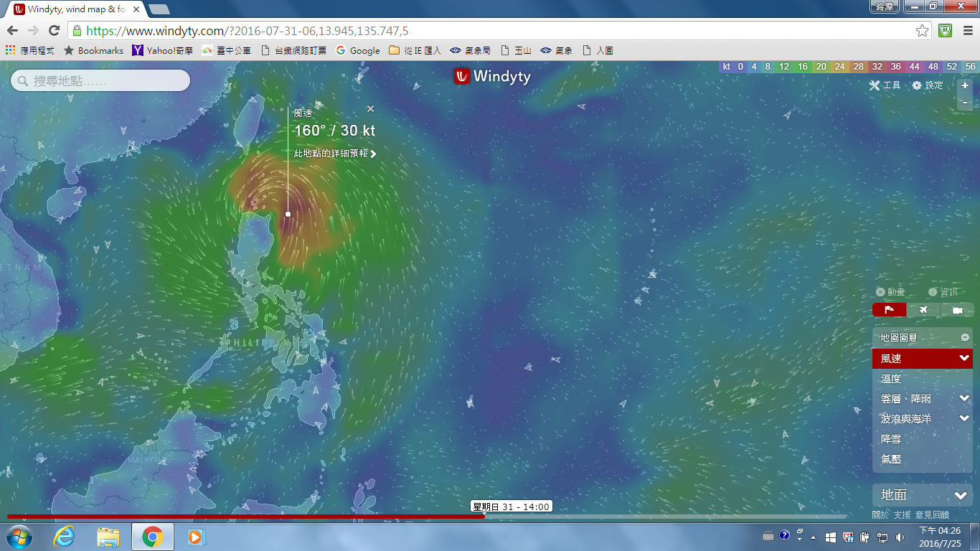Image resolution: width=980 pixels, height=551 pixels.
Task: Select the 氣壓 pressure layer
Action: click(x=891, y=458)
